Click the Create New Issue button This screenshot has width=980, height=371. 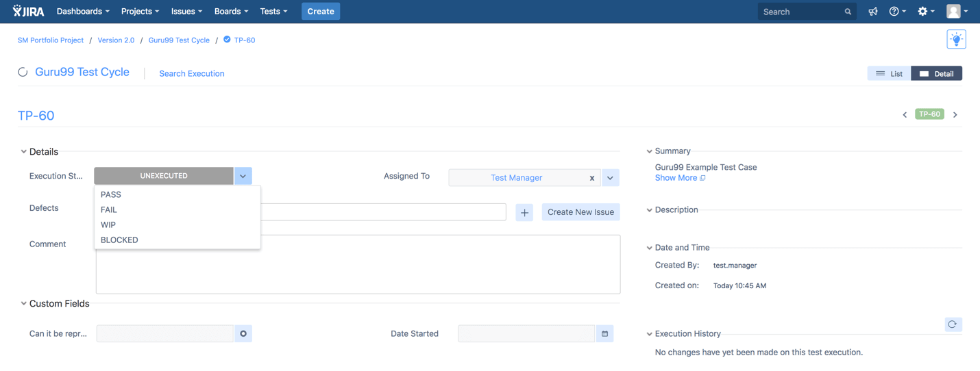(x=580, y=212)
